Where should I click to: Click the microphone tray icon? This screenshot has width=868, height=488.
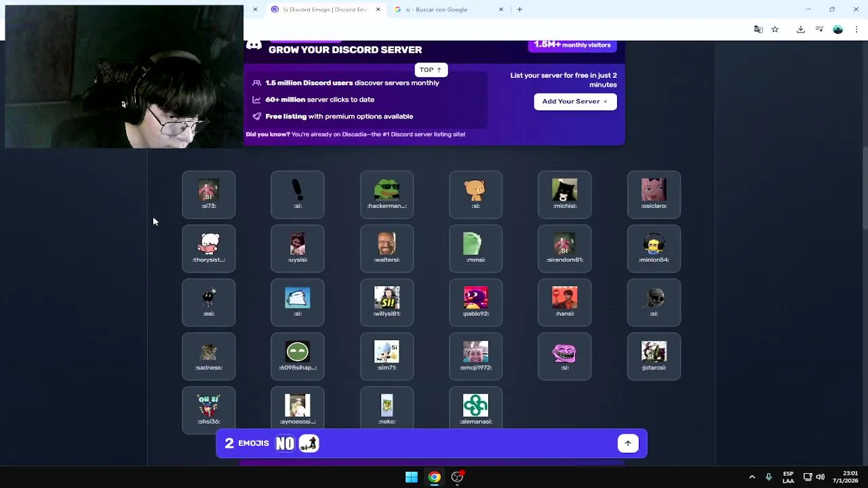click(768, 477)
